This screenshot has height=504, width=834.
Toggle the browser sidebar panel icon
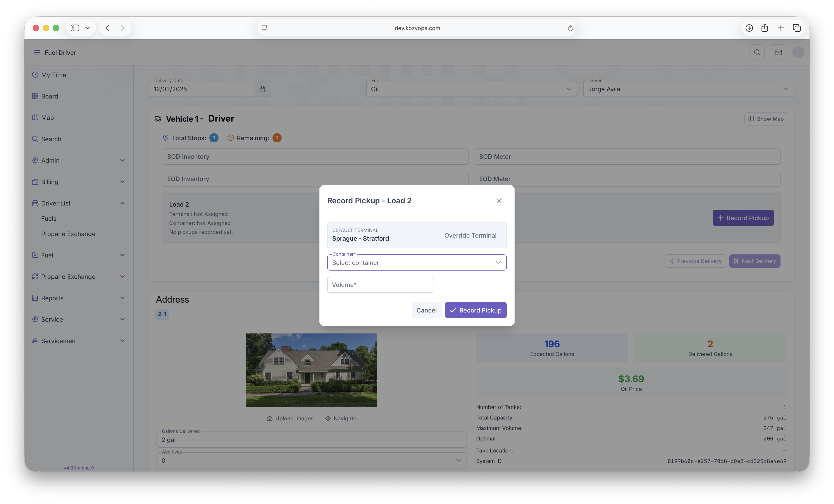click(75, 28)
